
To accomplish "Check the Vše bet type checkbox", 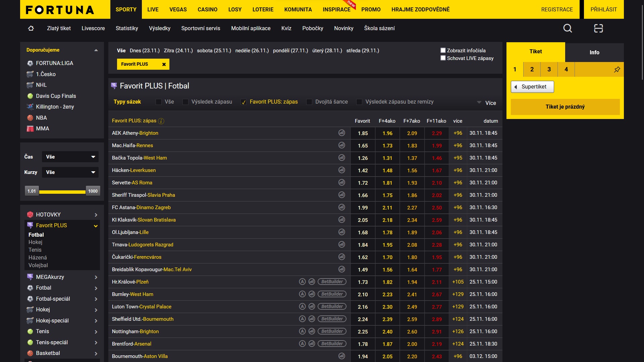I will [x=159, y=102].
